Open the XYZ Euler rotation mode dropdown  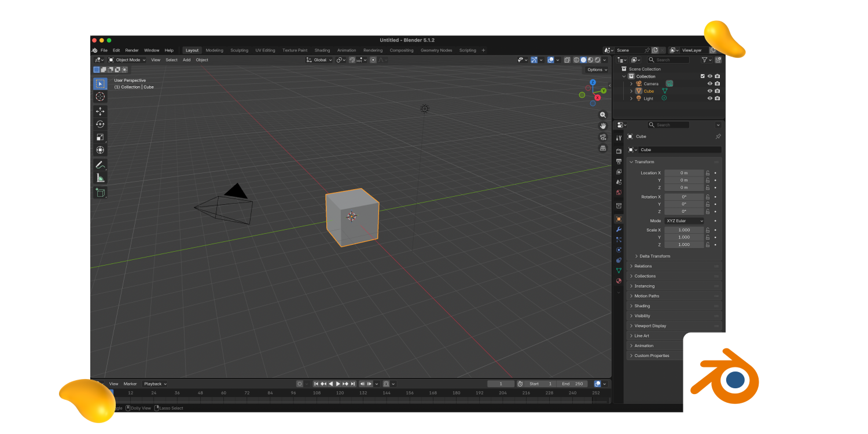tap(685, 221)
